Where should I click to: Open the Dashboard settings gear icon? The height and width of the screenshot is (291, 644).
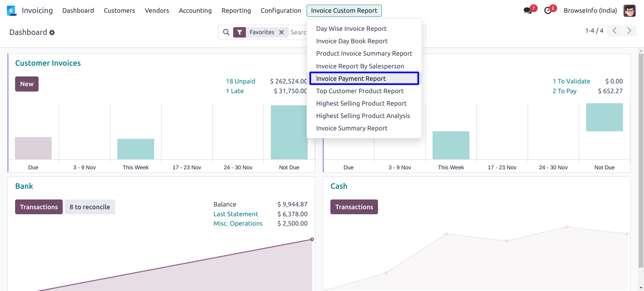click(52, 33)
